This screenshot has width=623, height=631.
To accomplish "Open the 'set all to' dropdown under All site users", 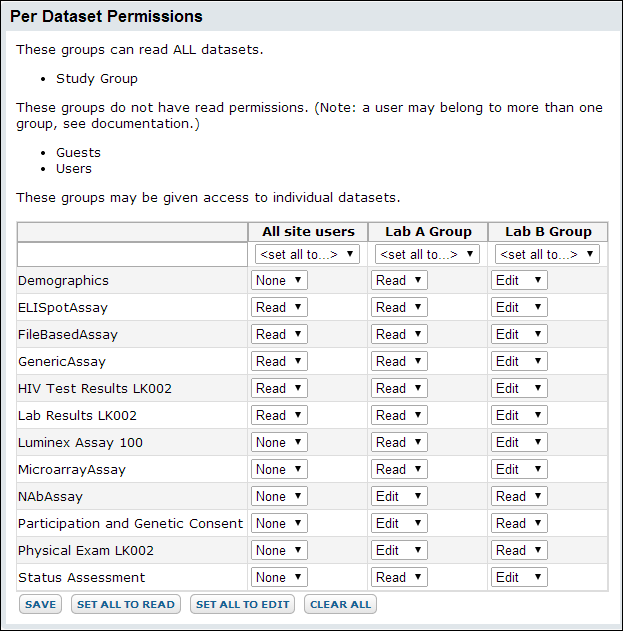I will coord(307,254).
